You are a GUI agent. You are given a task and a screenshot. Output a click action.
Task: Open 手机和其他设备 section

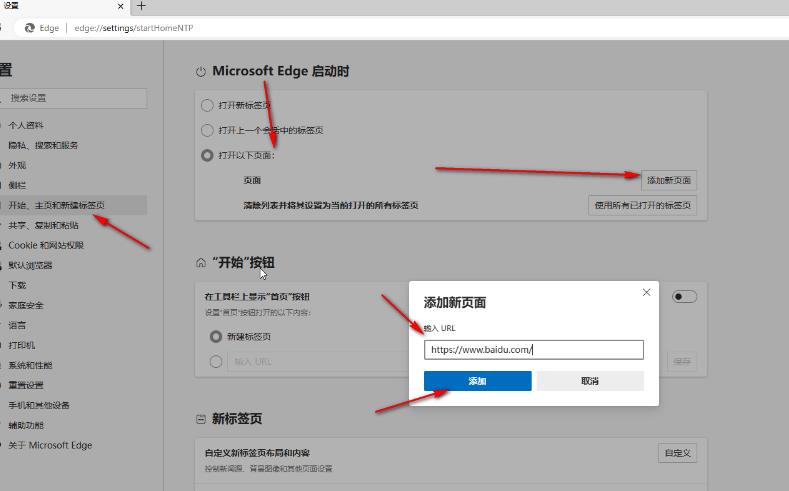pos(39,405)
